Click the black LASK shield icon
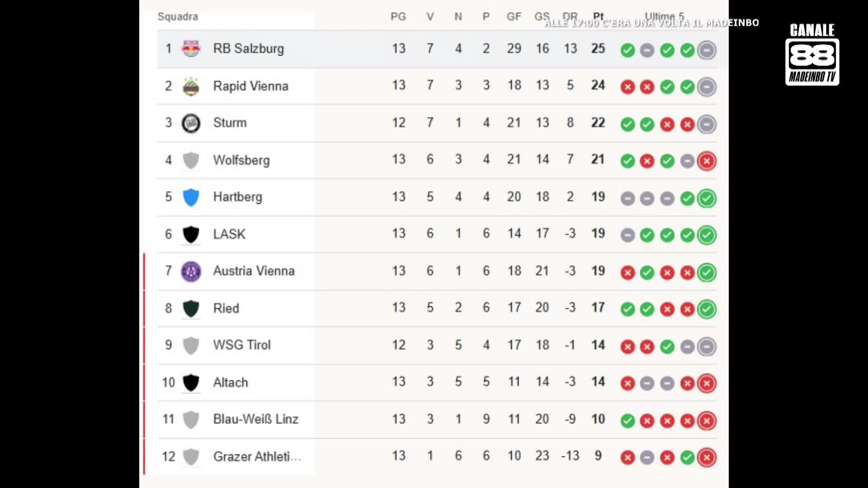The image size is (868, 488). (x=191, y=234)
